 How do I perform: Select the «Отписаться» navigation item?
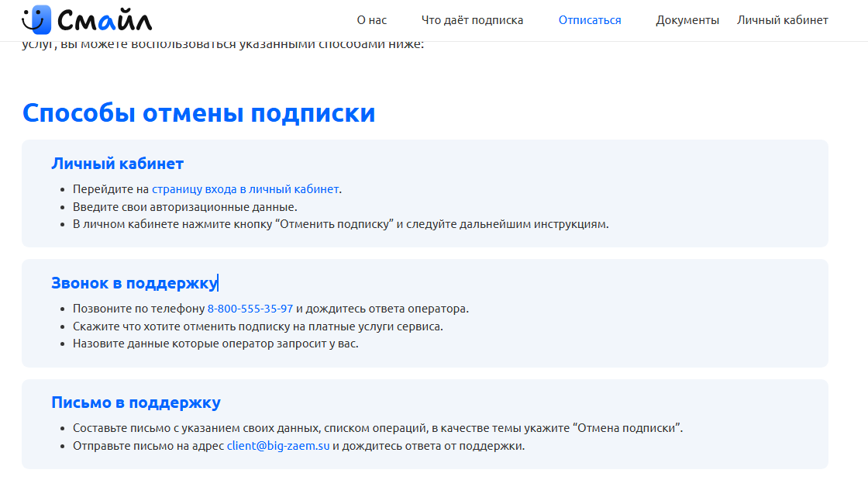[590, 20]
